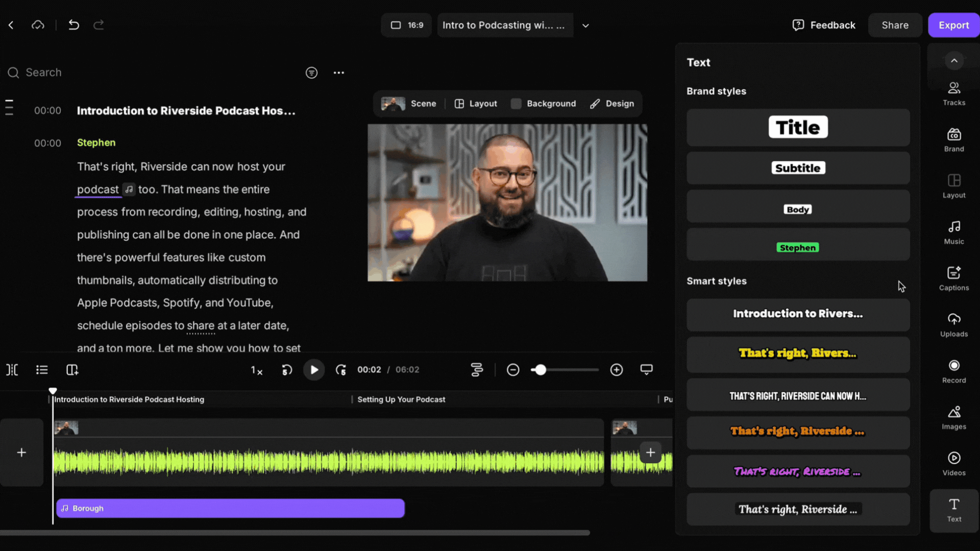The image size is (980, 551).
Task: Zoom in the timeline with plus button
Action: 617,370
